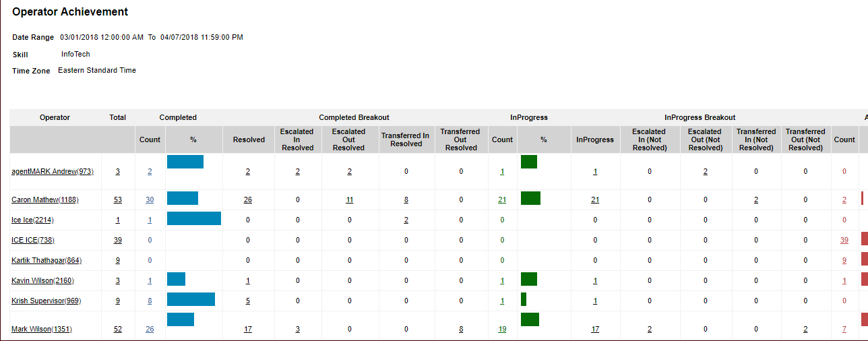Click Caron Mathew's total of 53
Screen dimensions: 868x341
tap(118, 200)
